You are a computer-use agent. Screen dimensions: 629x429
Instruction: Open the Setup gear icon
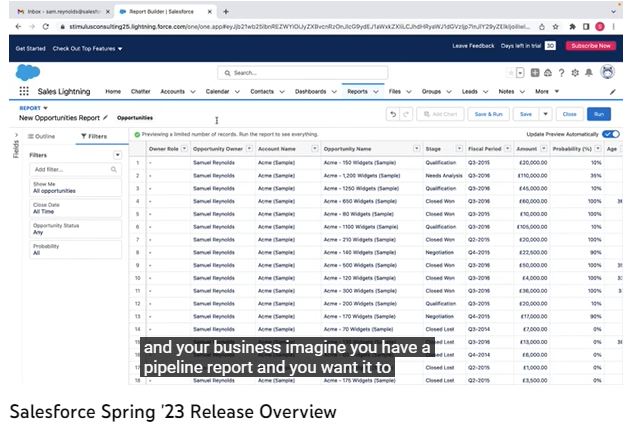(x=575, y=73)
